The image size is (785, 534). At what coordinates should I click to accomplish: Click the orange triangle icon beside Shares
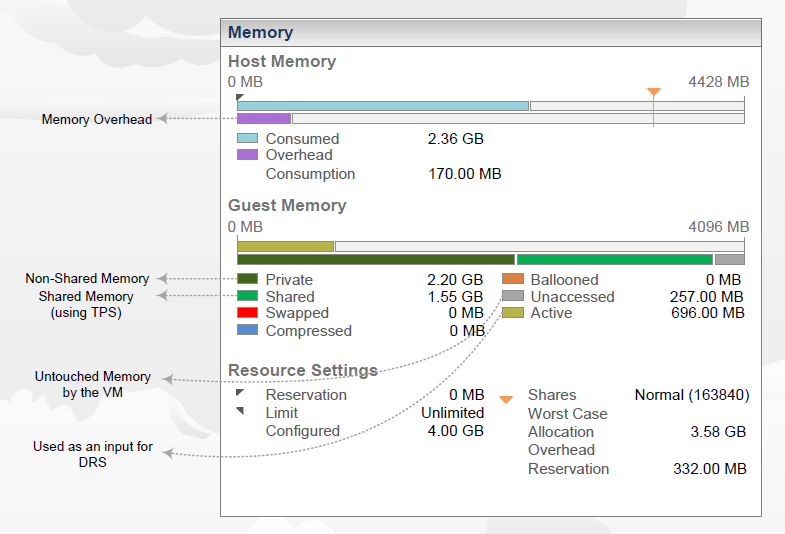pyautogui.click(x=506, y=399)
